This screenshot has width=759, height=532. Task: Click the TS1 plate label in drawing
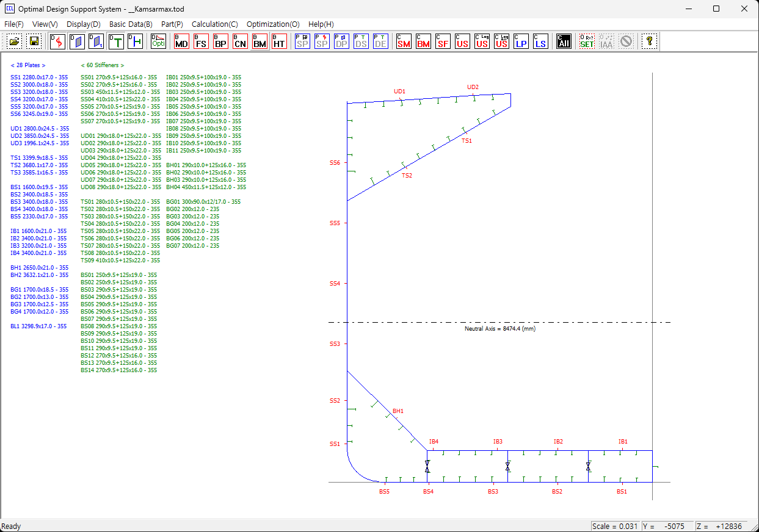pos(467,140)
